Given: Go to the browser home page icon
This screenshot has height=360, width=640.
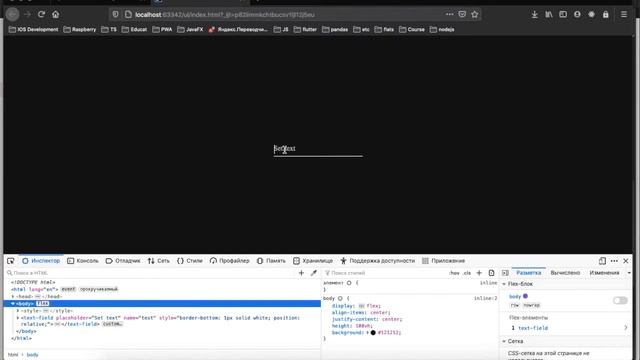Looking at the screenshot, I should 56,14.
